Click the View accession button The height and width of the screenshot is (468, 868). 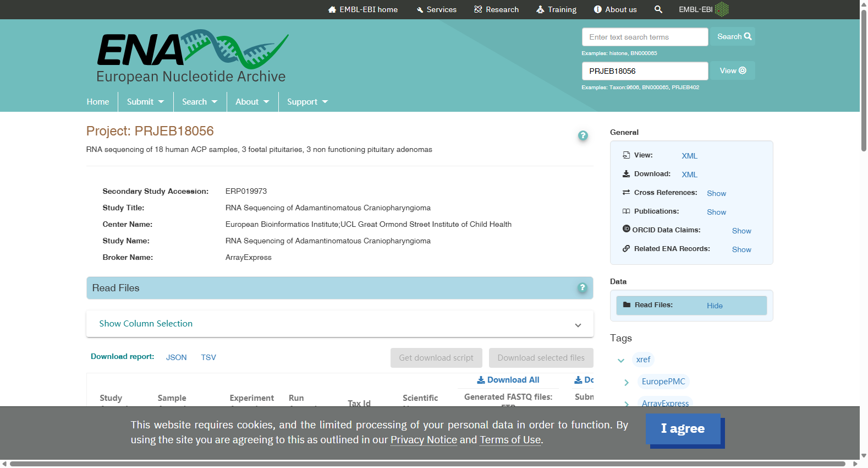point(733,70)
